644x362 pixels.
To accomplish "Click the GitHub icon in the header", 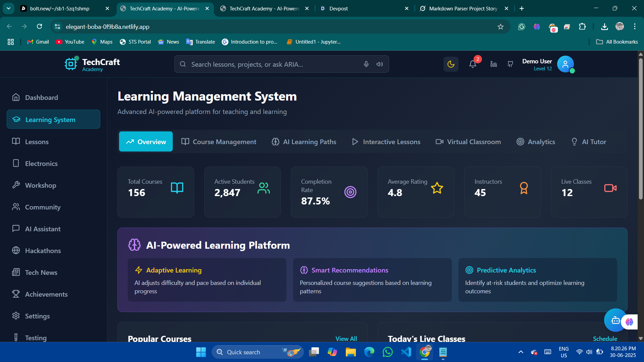I will [x=510, y=64].
